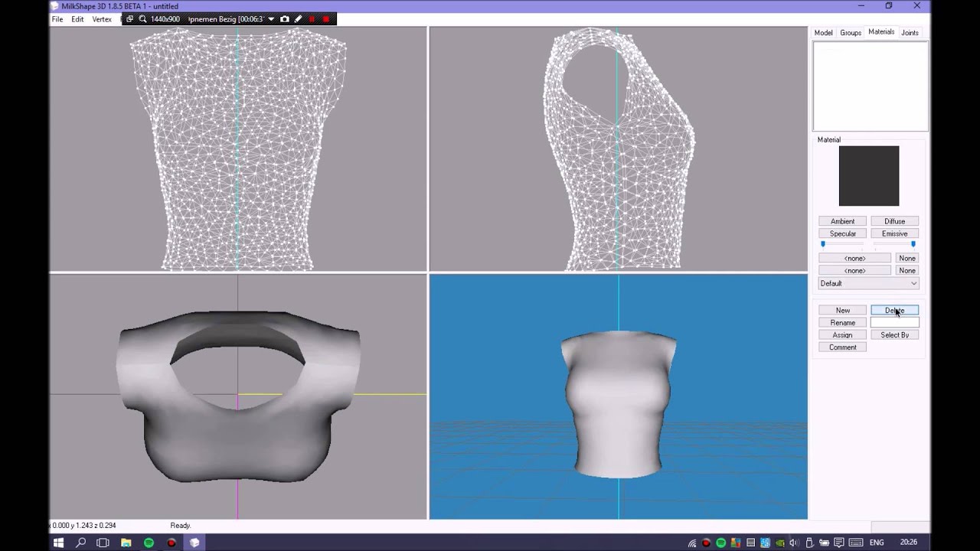Open the Action Center notifications icon
Screen dimensions: 980x551
[838, 543]
